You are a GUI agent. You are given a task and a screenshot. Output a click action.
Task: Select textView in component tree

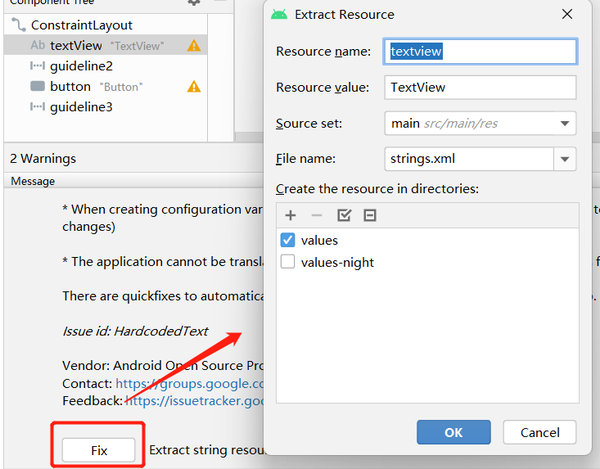106,45
